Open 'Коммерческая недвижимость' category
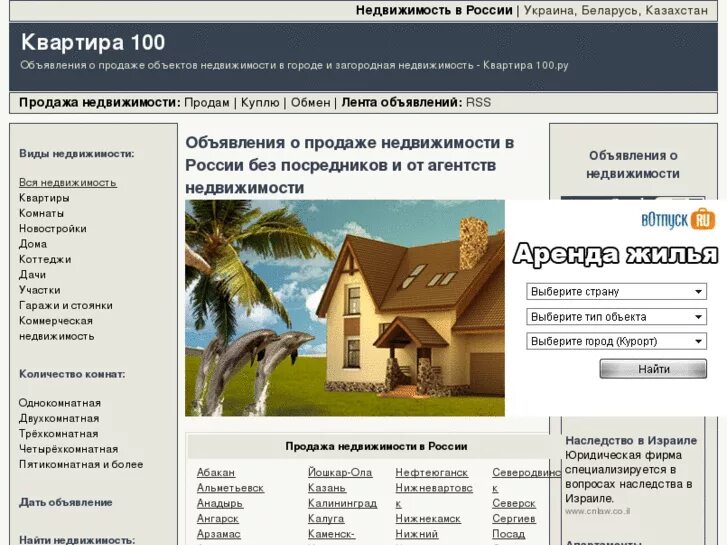 tap(57, 328)
